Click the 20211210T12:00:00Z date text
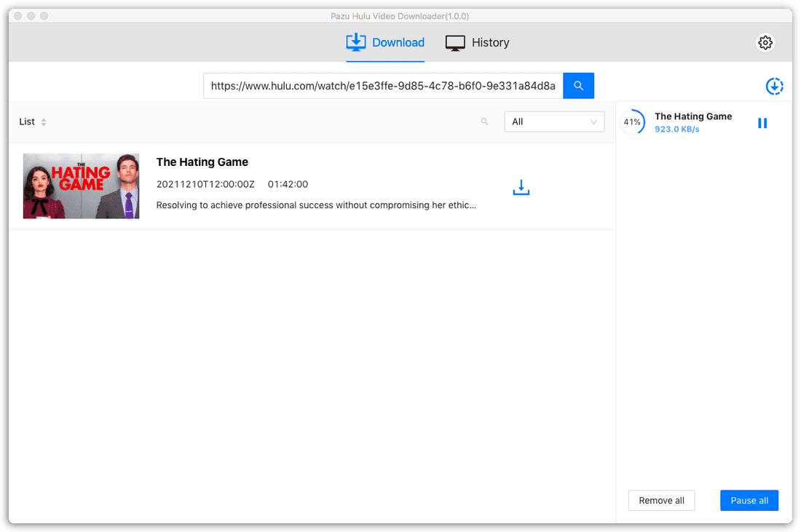 pos(205,184)
